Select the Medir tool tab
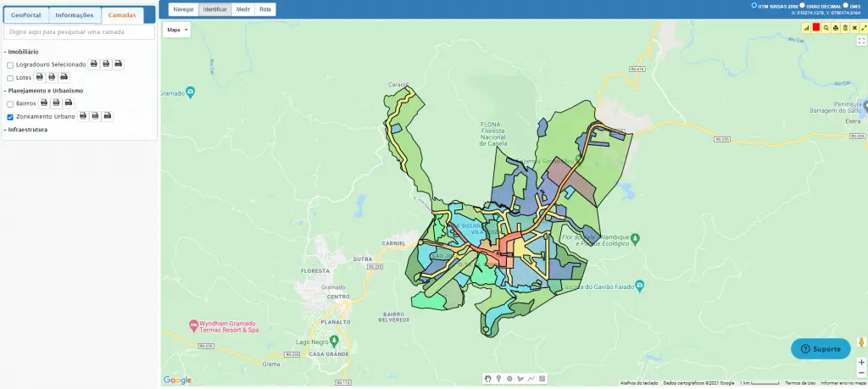The width and height of the screenshot is (868, 389). tap(242, 9)
